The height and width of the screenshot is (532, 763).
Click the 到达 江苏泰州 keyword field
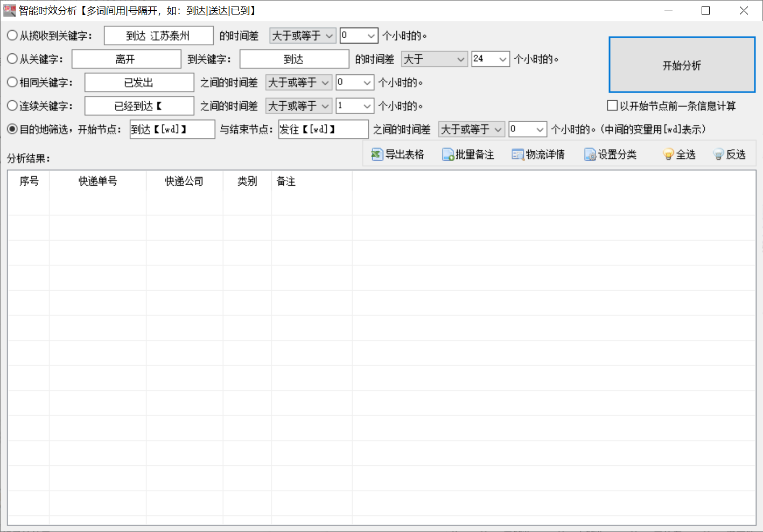coord(159,36)
